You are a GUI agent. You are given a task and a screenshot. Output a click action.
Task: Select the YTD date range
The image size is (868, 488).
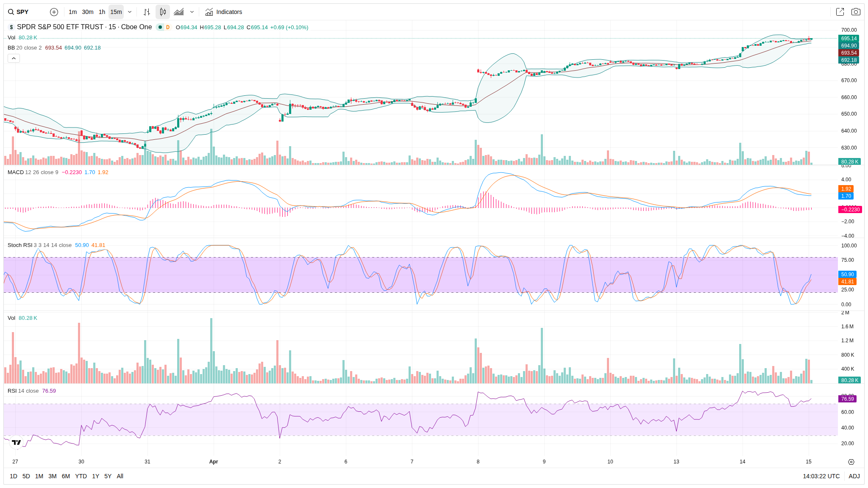pos(81,476)
